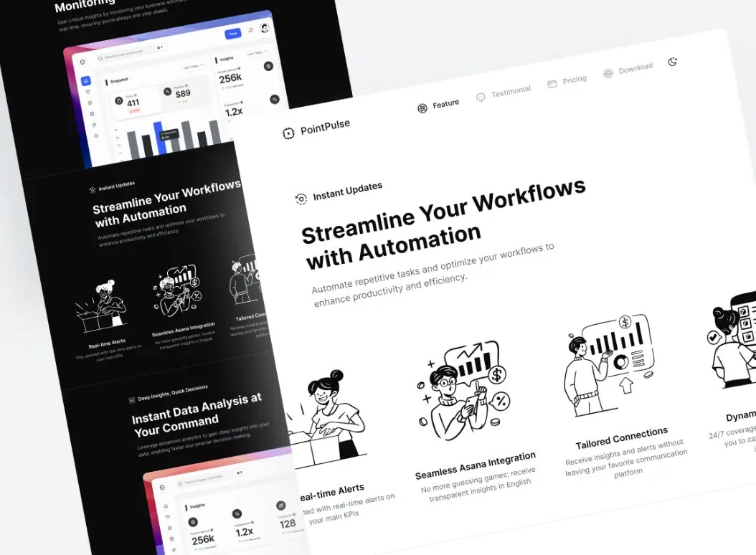Select the Tailored Connections illustration on light page

coord(609,365)
